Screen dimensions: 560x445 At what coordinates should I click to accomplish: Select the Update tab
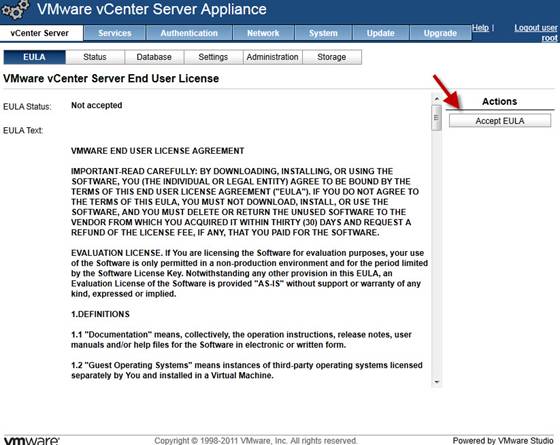pyautogui.click(x=381, y=33)
